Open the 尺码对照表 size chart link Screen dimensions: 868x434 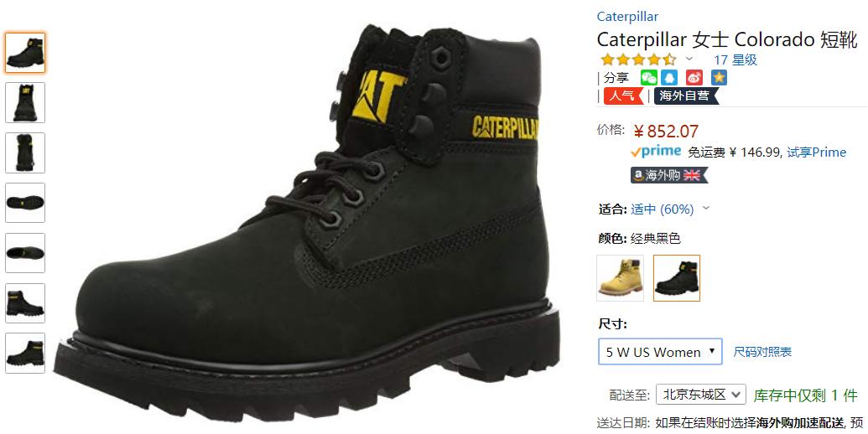click(762, 352)
